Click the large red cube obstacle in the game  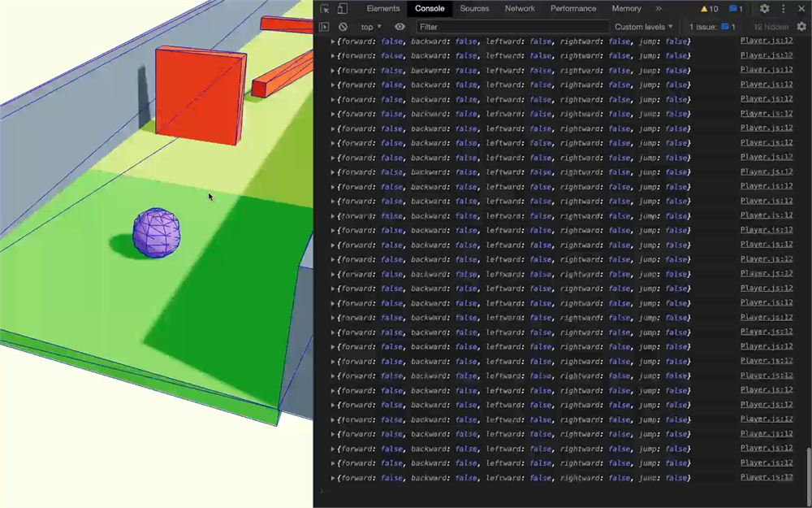201,95
